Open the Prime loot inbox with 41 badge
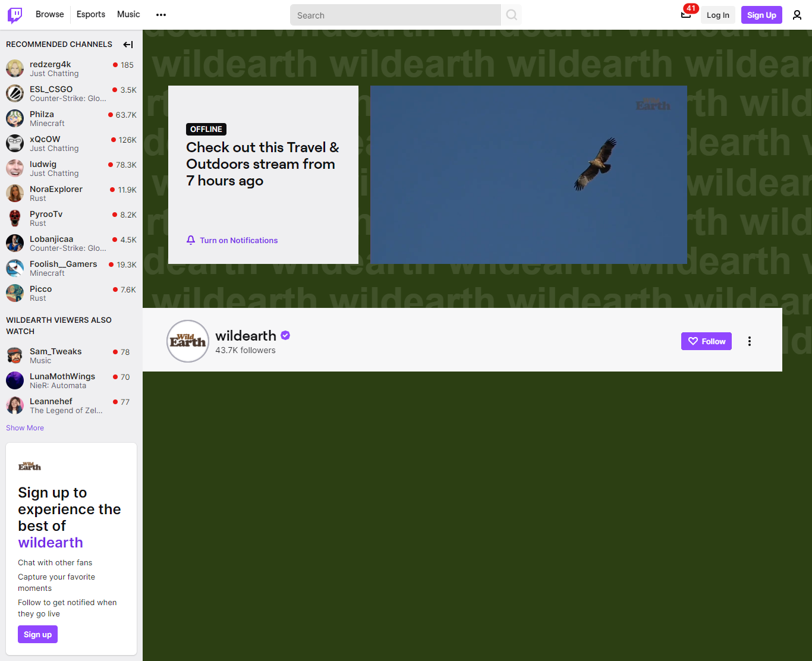 coord(686,15)
